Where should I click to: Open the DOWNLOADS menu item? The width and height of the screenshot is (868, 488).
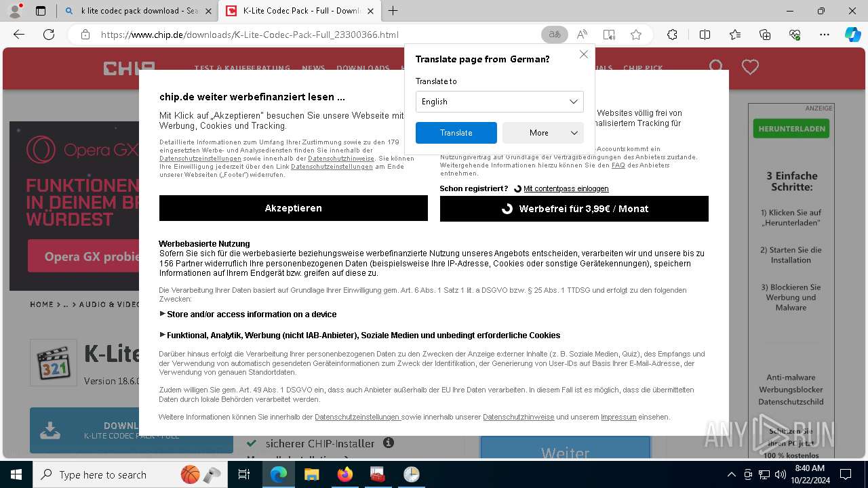(363, 68)
